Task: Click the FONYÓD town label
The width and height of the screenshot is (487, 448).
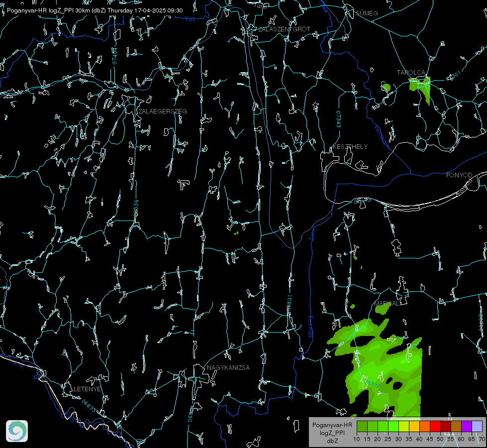Action: click(459, 175)
